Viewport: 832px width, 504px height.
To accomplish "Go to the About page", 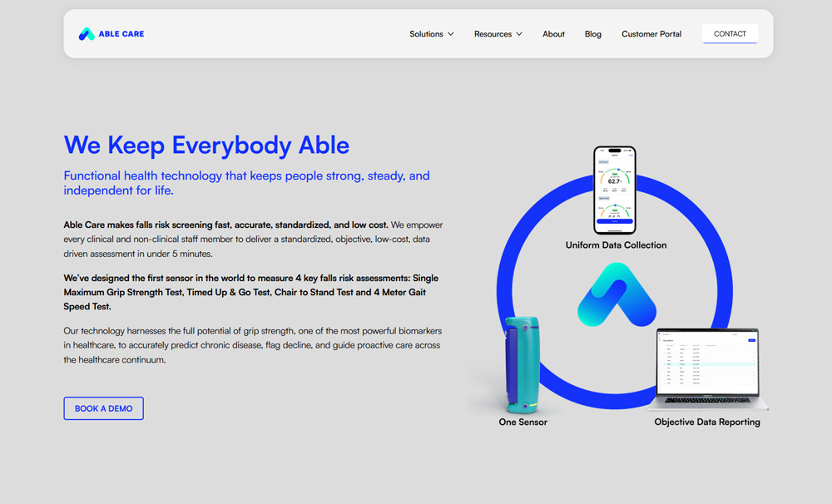I will pos(553,34).
